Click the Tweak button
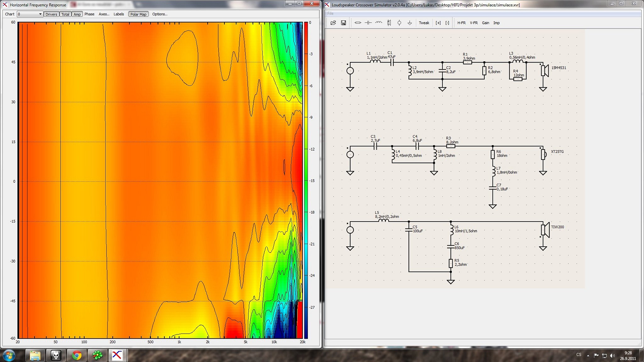 point(424,23)
